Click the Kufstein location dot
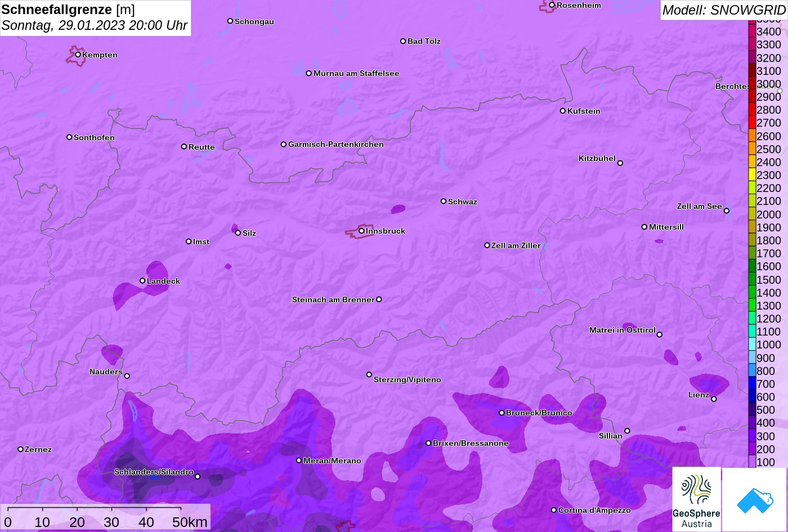 563,111
